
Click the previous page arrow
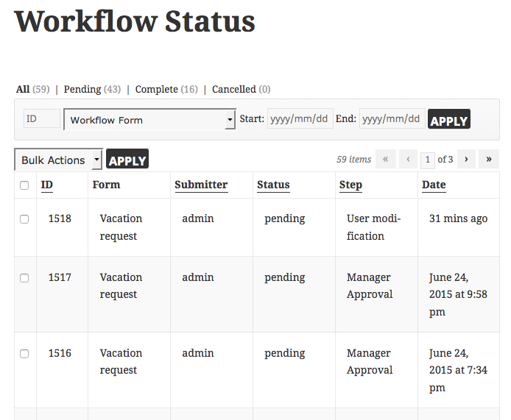[408, 159]
